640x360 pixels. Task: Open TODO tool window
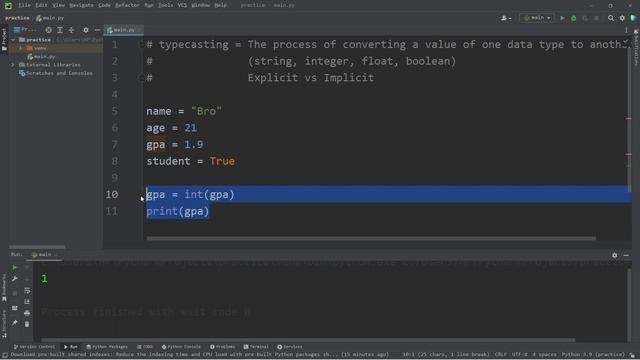[145, 347]
